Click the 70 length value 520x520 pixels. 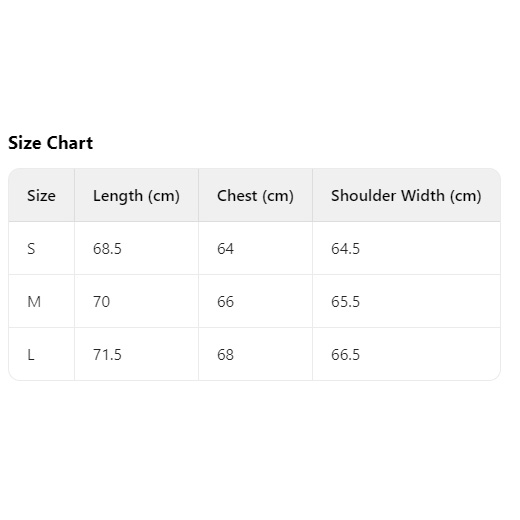point(101,302)
